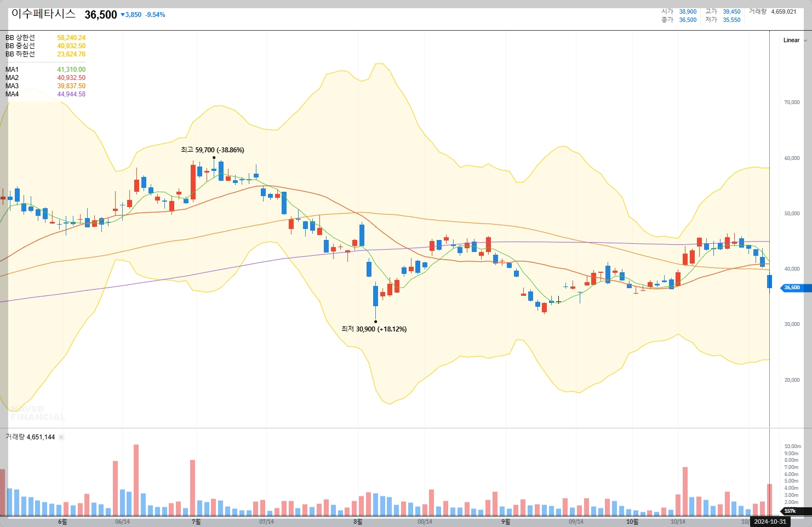Click the 44,944.58 MA4 value
This screenshot has height=527, width=812.
71,94
